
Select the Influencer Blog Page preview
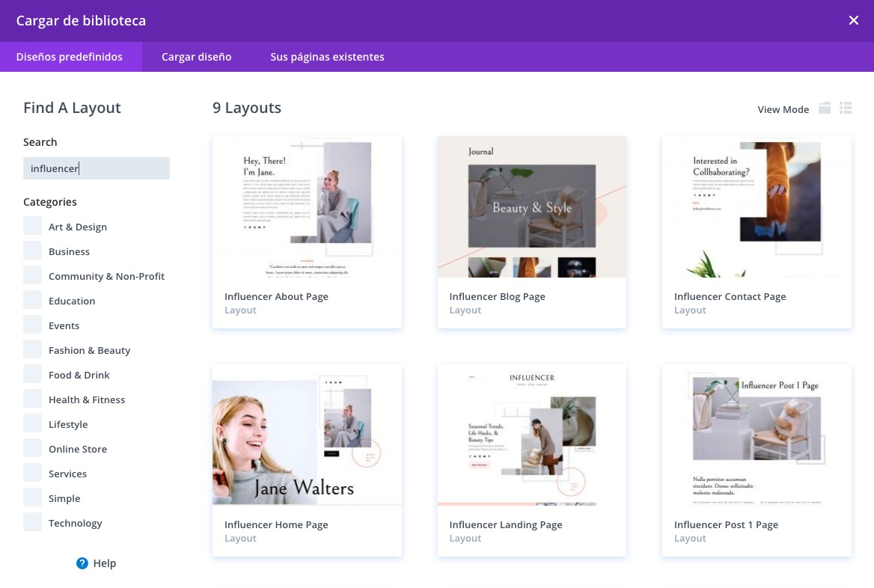531,207
